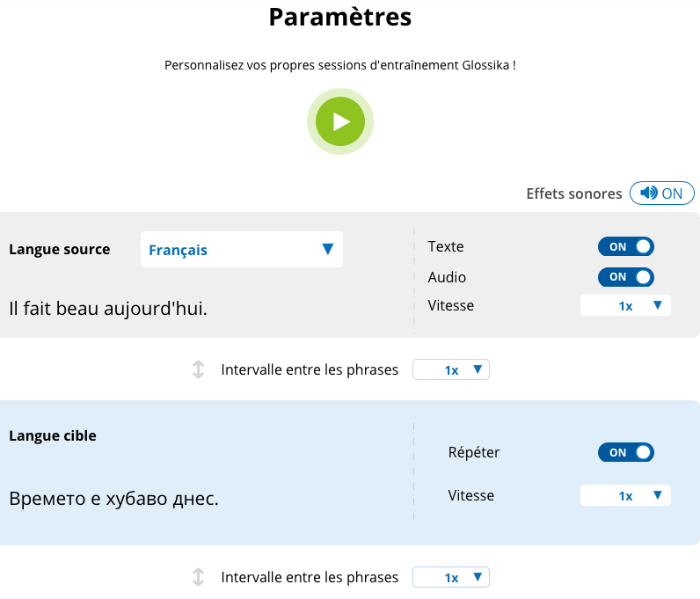Viewport: 700px width, 599px height.
Task: Click the up-down arrow icon below Langue source
Action: [x=199, y=370]
